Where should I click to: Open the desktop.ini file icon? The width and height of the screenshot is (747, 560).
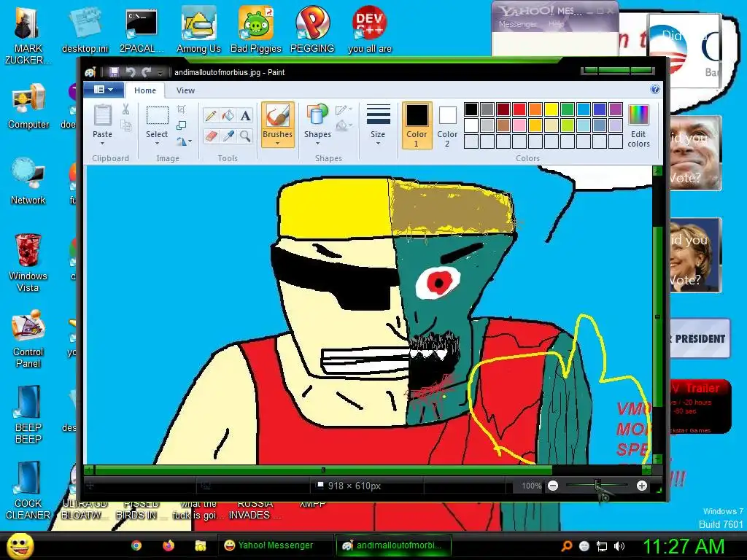pyautogui.click(x=85, y=30)
